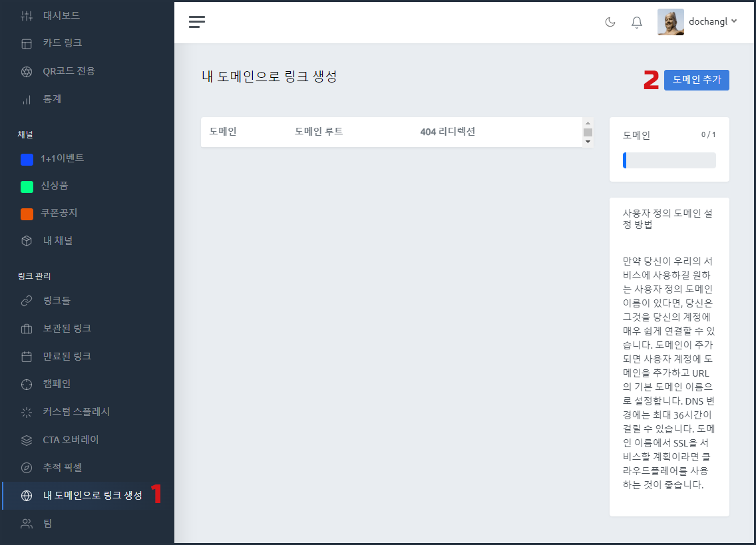Click the 사용자 정의 도메인 설정 방법 heading
Image resolution: width=756 pixels, height=545 pixels.
coord(667,218)
